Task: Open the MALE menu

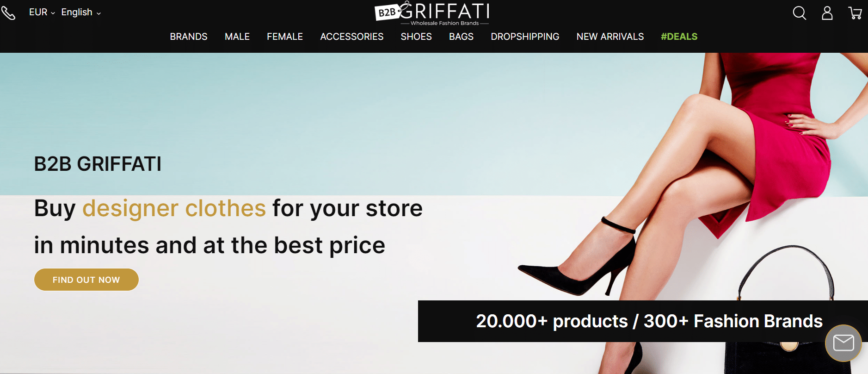Action: (x=237, y=37)
